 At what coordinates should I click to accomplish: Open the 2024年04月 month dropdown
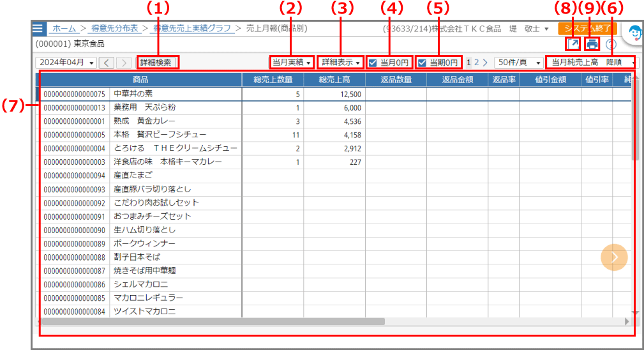(x=66, y=63)
